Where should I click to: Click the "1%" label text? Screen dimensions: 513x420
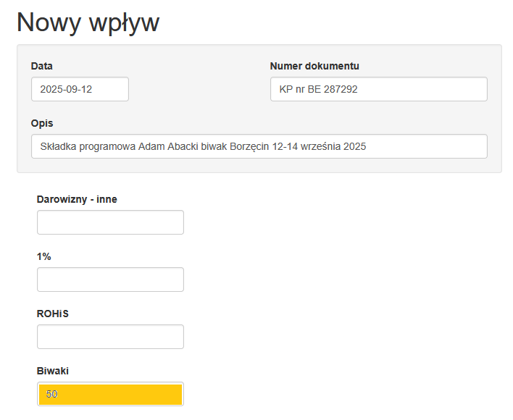(x=44, y=256)
